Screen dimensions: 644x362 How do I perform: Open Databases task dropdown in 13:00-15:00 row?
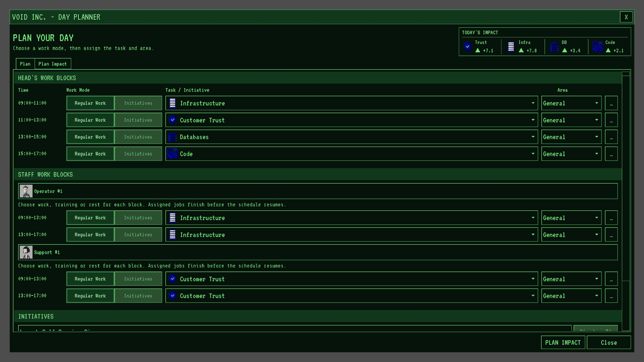pyautogui.click(x=352, y=137)
